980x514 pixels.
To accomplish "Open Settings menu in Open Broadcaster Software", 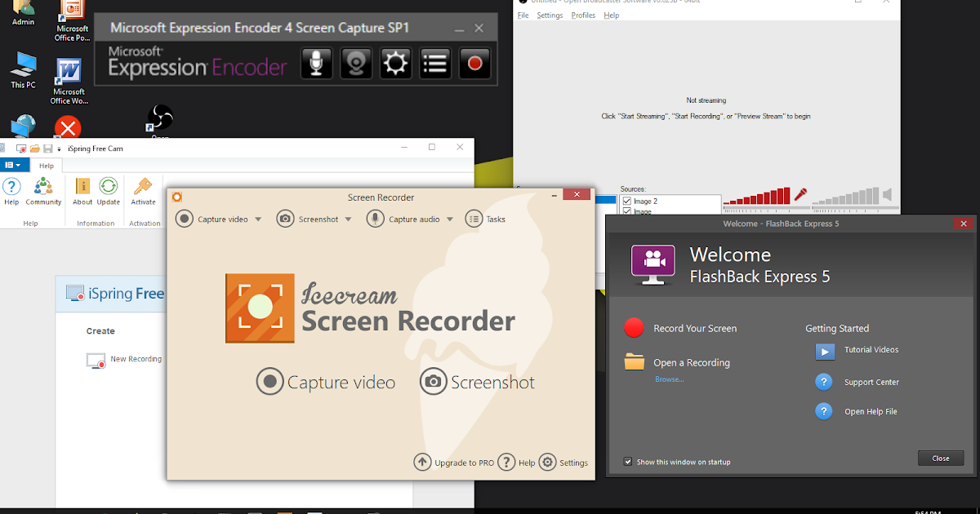I will click(550, 16).
